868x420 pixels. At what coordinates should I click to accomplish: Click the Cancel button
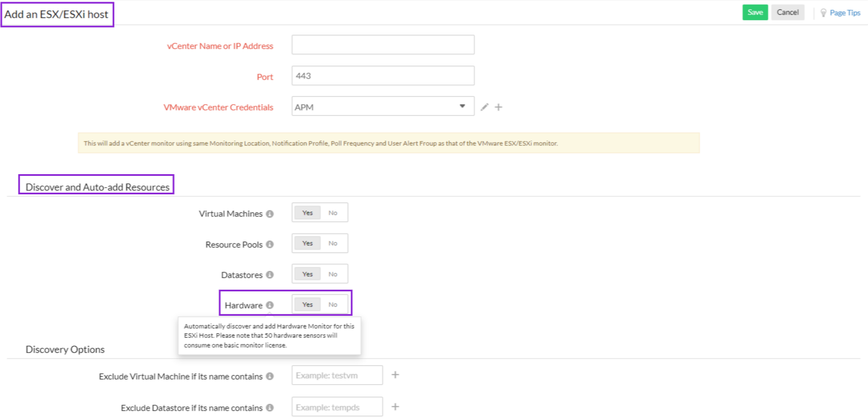pyautogui.click(x=787, y=12)
